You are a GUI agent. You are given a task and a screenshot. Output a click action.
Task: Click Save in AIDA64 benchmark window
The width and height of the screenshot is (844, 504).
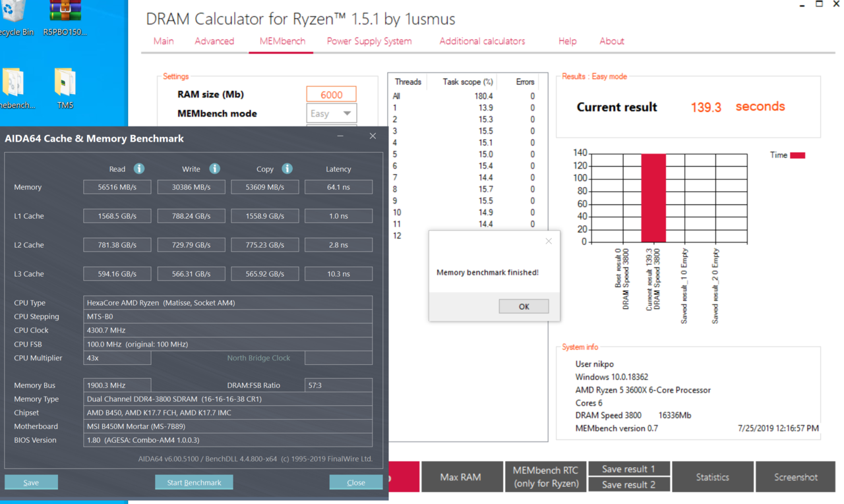click(31, 482)
